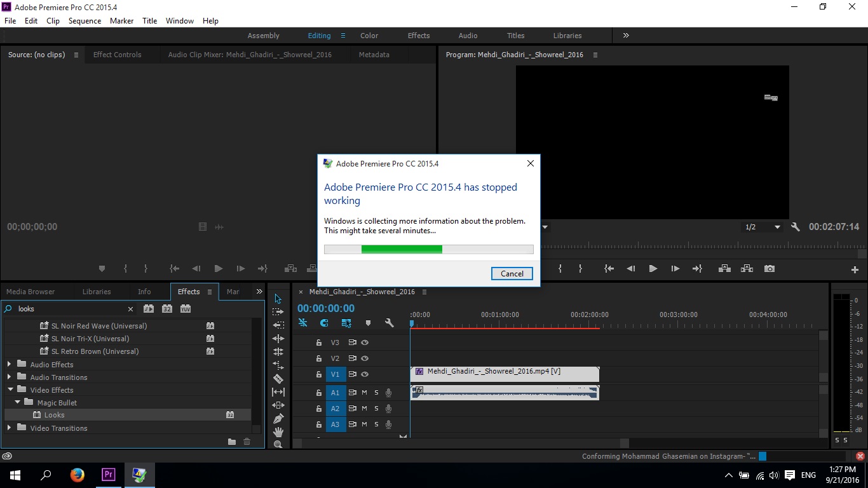Delete custom item trash icon in Effects
This screenshot has width=868, height=488.
point(247,442)
